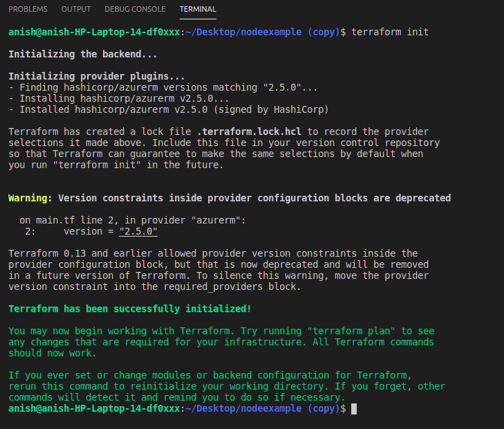Click the "Initializing the backend..." line
504x429 pixels.
coord(82,54)
